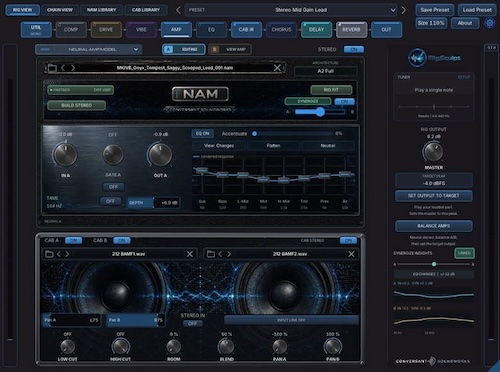Click the Syndrgize A/B blend slider
Viewport: 500px width, 372px height.
320,112
